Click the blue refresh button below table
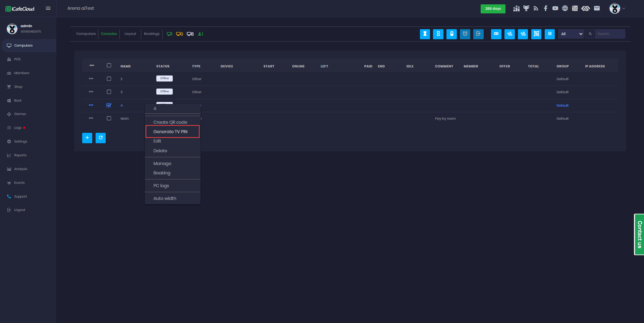 coord(101,138)
